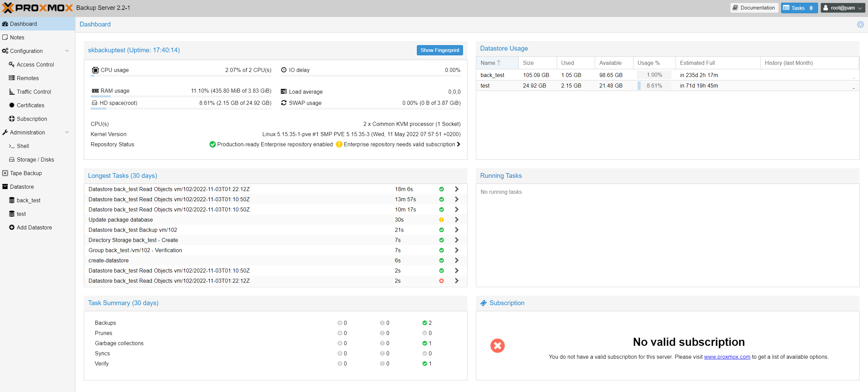Click the CPU usage chip icon
The image size is (868, 392).
pyautogui.click(x=95, y=70)
